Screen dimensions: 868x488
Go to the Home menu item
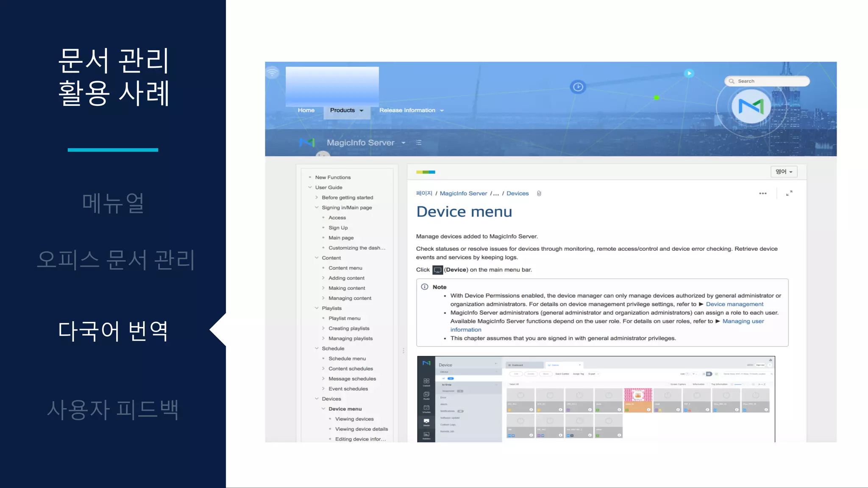(306, 111)
